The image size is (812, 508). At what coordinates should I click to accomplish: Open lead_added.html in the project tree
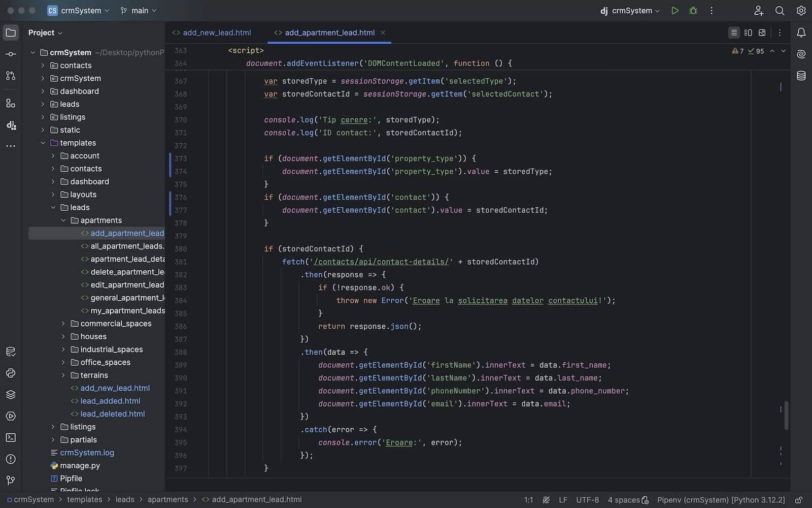tap(110, 401)
